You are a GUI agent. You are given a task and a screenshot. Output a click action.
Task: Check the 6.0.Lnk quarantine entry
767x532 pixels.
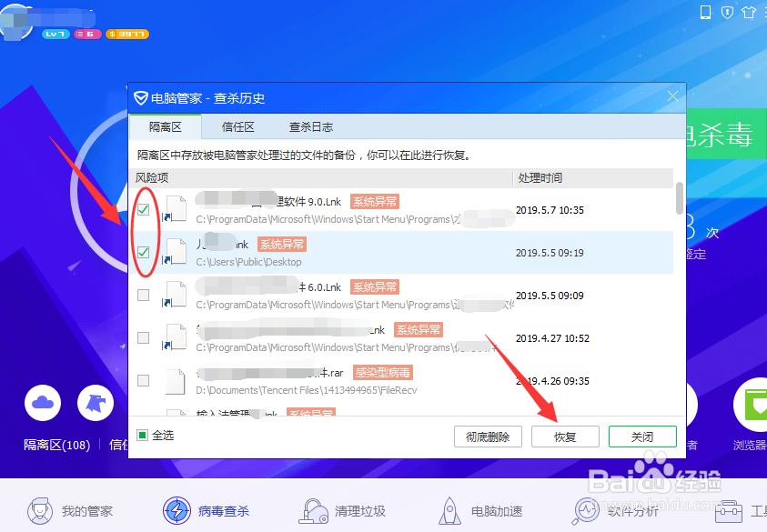143,293
